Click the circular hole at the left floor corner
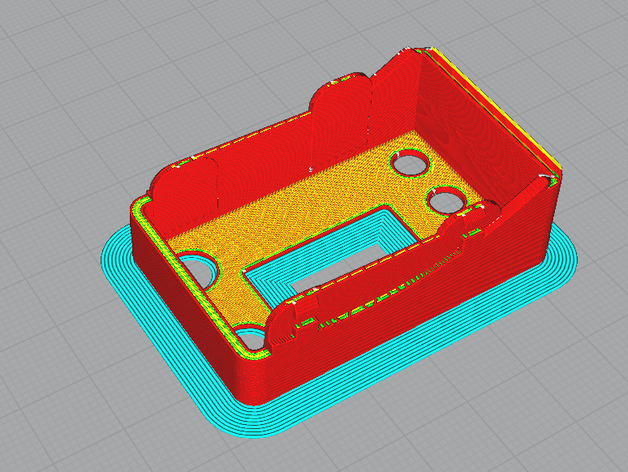Viewport: 628px width, 472px height. (198, 269)
